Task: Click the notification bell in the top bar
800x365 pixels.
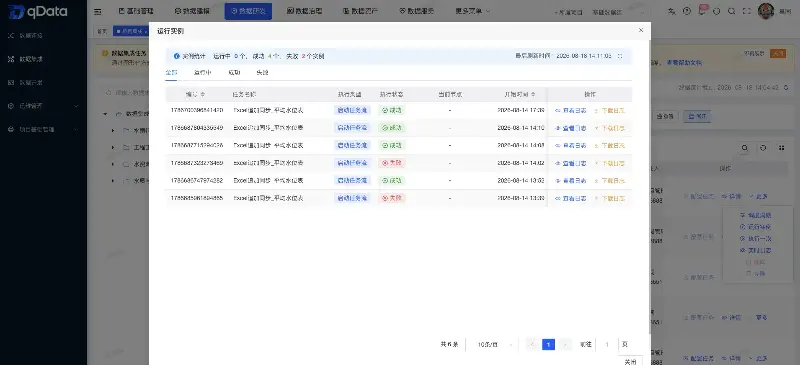Action: [x=702, y=11]
